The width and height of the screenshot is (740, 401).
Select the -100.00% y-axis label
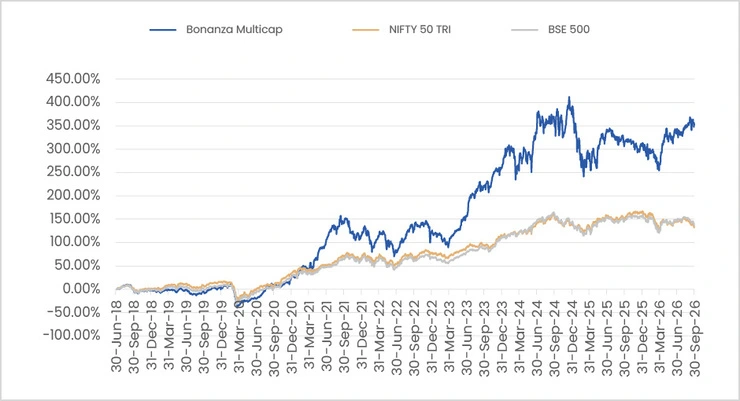72,335
